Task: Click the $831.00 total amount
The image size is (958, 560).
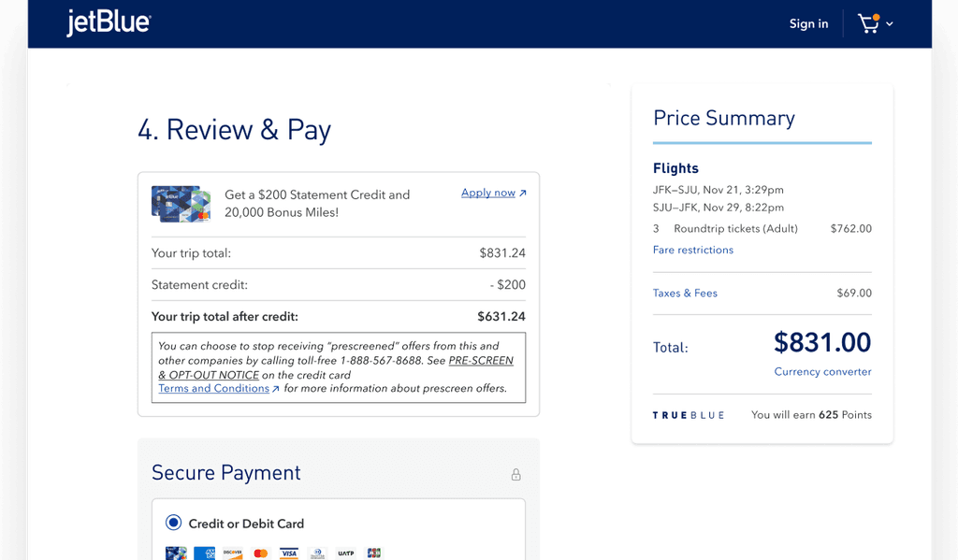Action: (x=822, y=342)
